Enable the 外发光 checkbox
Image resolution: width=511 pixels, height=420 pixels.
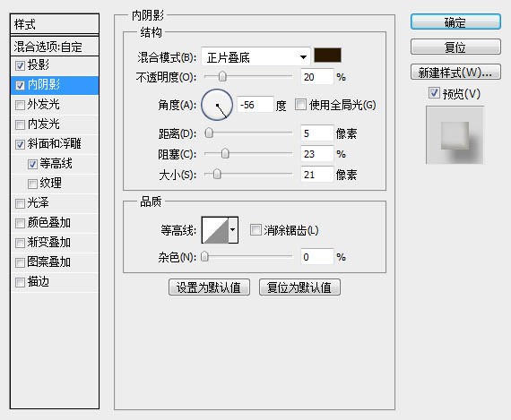[20, 105]
